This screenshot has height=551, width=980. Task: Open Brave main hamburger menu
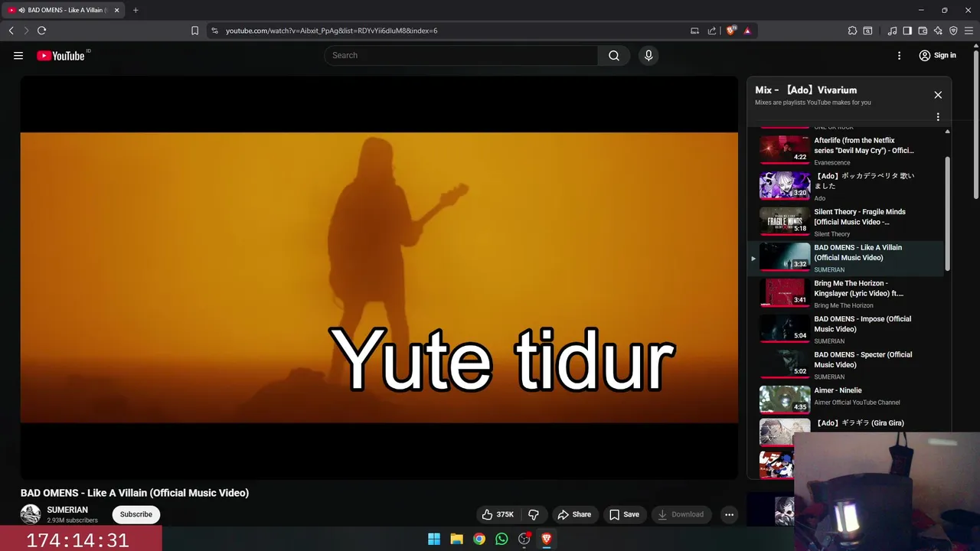click(969, 31)
